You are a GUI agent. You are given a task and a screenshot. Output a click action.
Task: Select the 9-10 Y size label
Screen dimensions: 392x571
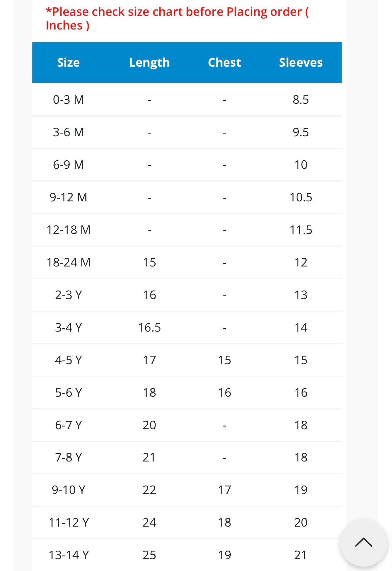(x=68, y=490)
